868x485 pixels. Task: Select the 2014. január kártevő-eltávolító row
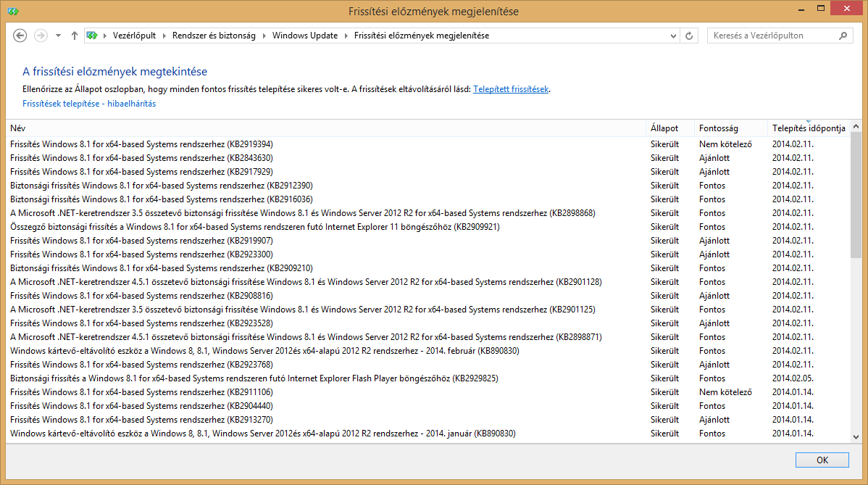[427, 434]
